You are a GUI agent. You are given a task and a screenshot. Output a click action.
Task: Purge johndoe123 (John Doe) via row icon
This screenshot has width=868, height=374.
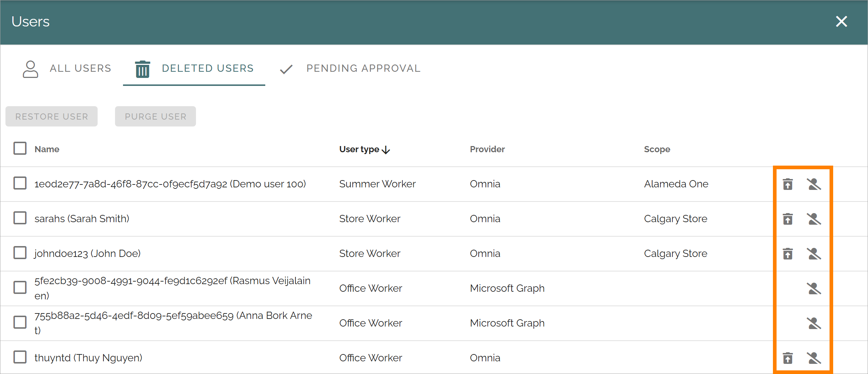pos(814,254)
